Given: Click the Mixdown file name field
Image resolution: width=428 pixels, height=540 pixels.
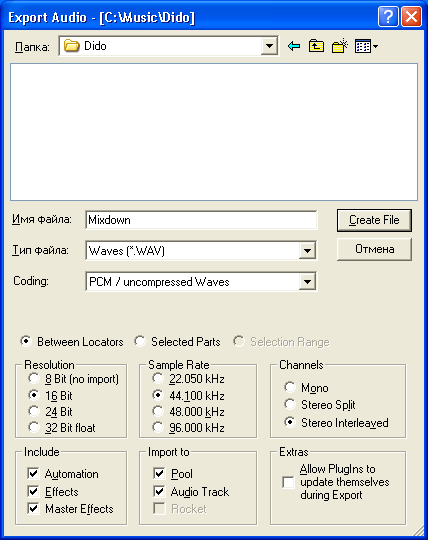Looking at the screenshot, I should (201, 220).
